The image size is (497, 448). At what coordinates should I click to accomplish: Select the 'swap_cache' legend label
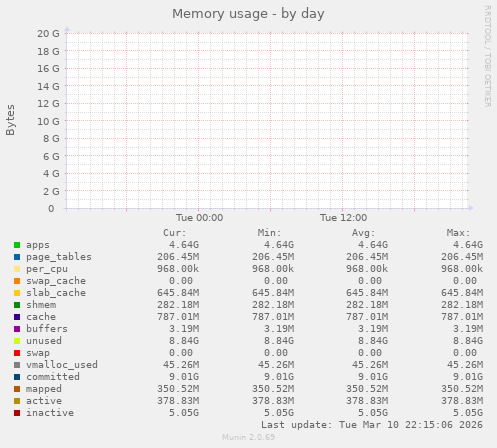56,281
